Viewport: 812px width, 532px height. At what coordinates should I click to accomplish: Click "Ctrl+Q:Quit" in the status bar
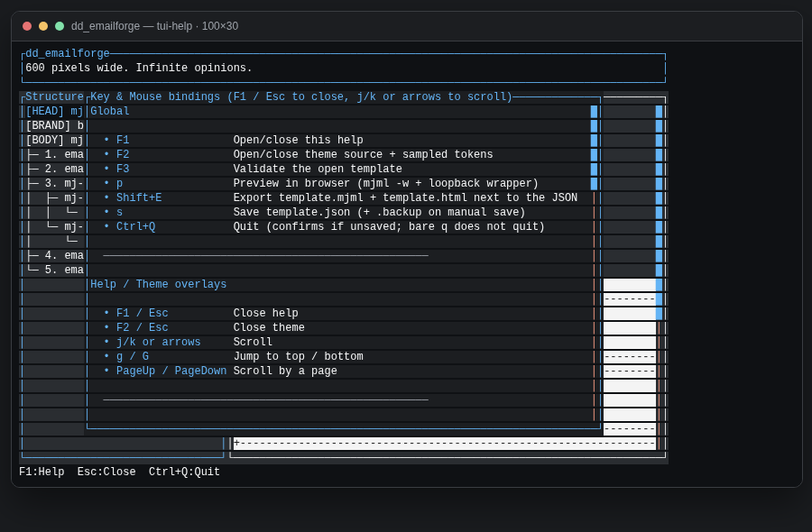(184, 472)
